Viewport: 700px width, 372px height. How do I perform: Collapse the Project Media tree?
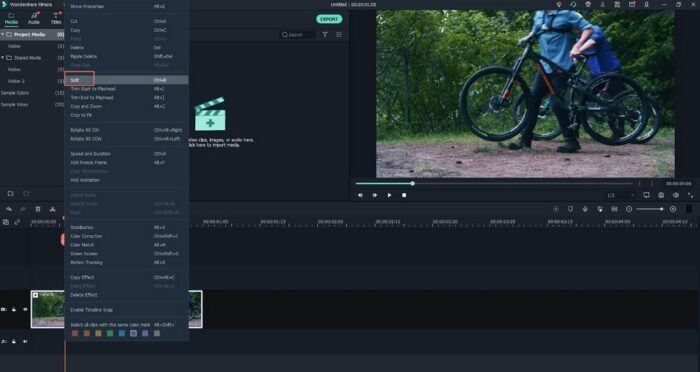coord(3,34)
